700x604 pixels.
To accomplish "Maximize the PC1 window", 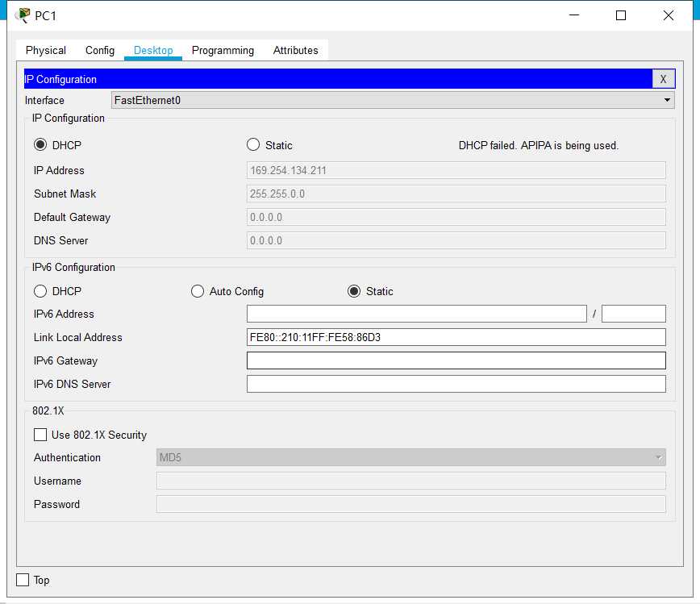I will [x=620, y=15].
